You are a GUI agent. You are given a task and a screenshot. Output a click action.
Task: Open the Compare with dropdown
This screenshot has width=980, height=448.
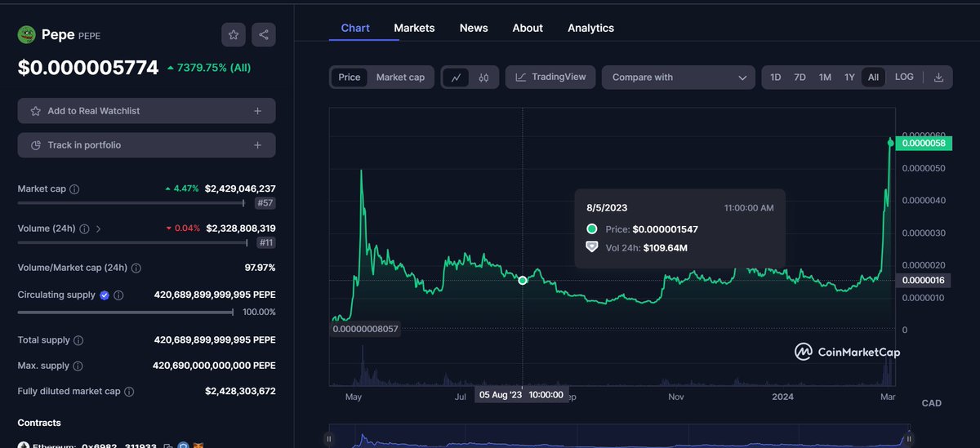coord(679,78)
